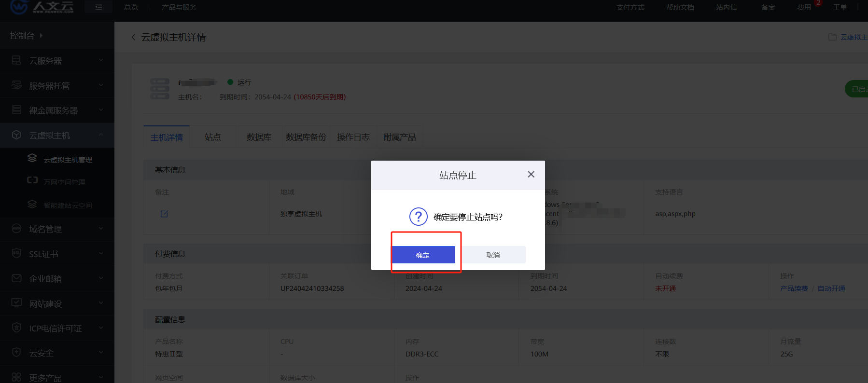
Task: Click the 智能建站云空间 icon
Action: coord(32,204)
